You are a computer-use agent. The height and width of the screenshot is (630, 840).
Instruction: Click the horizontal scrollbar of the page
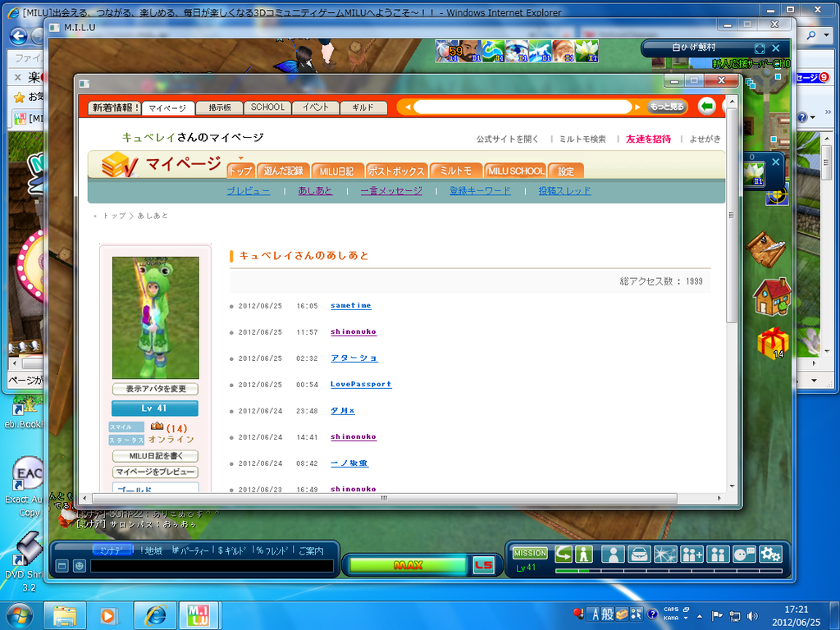381,498
